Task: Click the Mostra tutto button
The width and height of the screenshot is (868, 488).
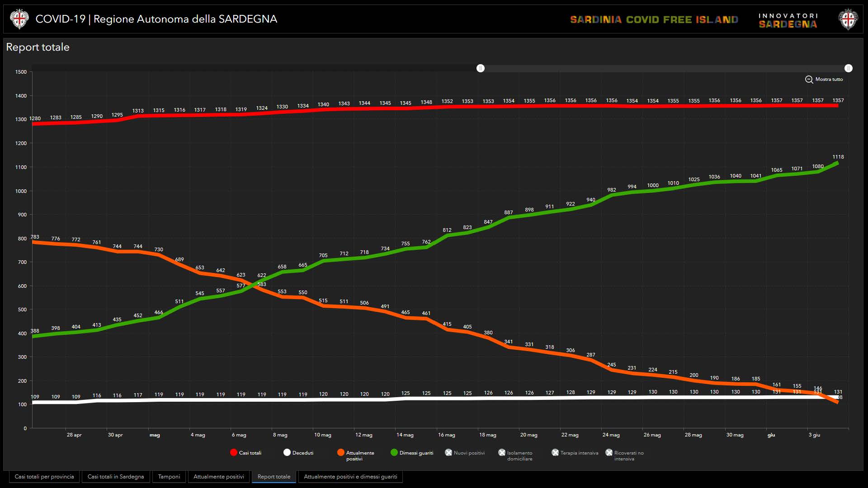Action: [x=829, y=80]
